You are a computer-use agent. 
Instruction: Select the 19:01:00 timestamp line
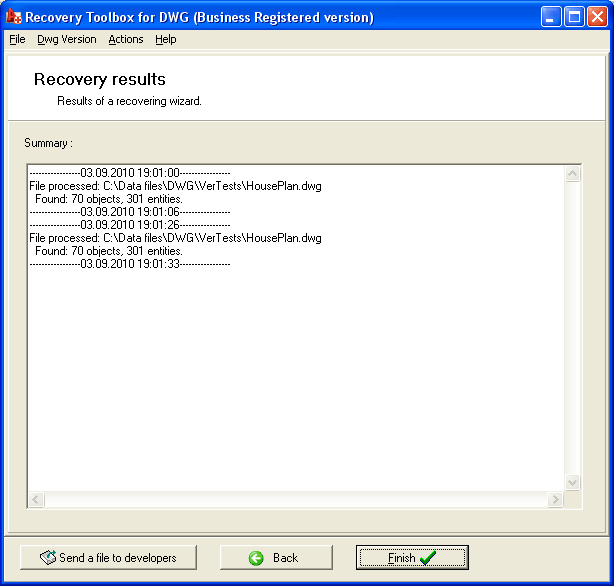[130, 173]
